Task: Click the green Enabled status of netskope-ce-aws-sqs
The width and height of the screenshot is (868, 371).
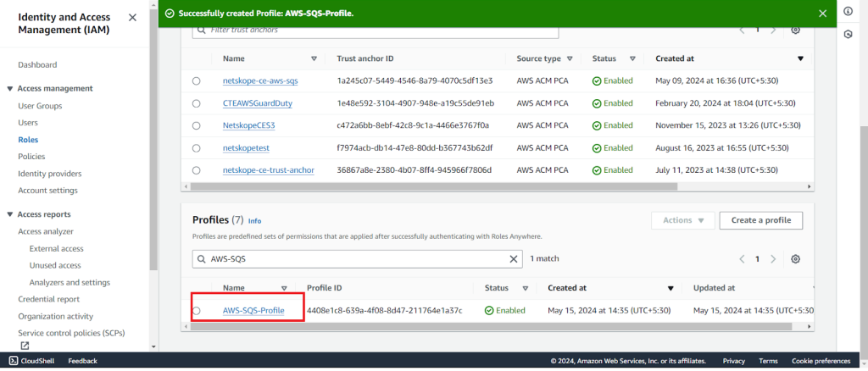Action: (x=612, y=80)
